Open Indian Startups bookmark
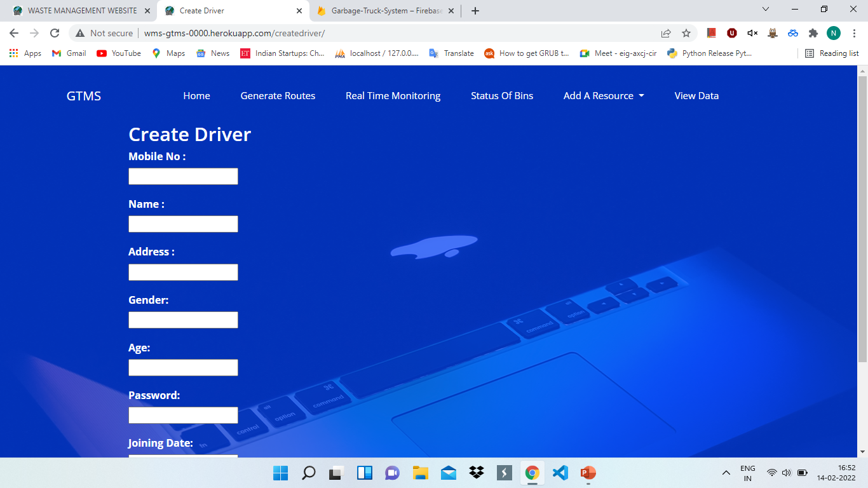The width and height of the screenshot is (868, 488). [x=282, y=53]
